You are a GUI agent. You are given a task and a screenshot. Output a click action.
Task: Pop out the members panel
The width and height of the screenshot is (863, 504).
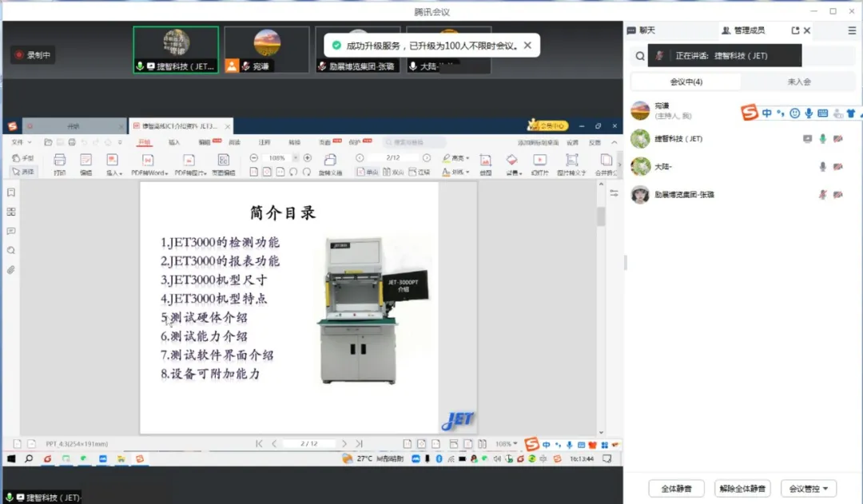click(x=795, y=30)
